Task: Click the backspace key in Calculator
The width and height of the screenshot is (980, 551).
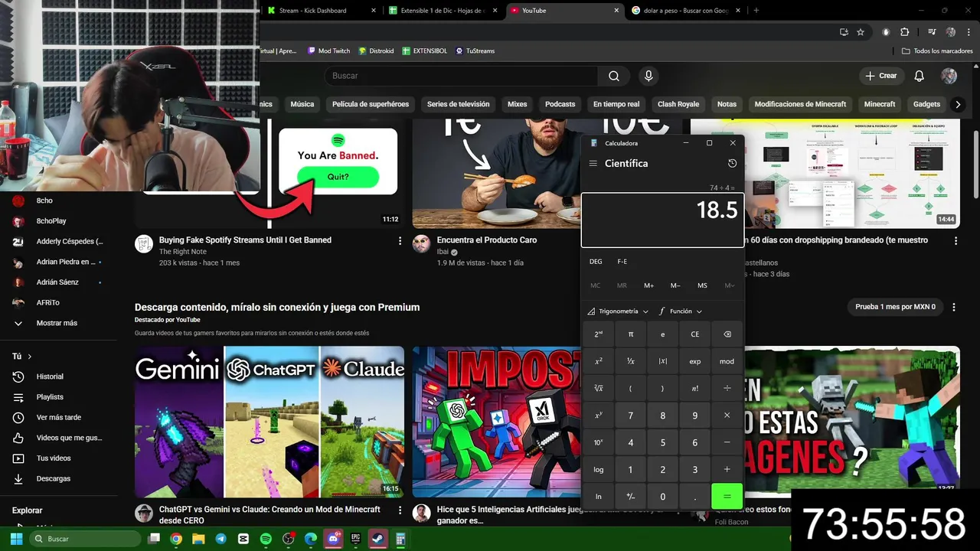Action: pos(727,334)
